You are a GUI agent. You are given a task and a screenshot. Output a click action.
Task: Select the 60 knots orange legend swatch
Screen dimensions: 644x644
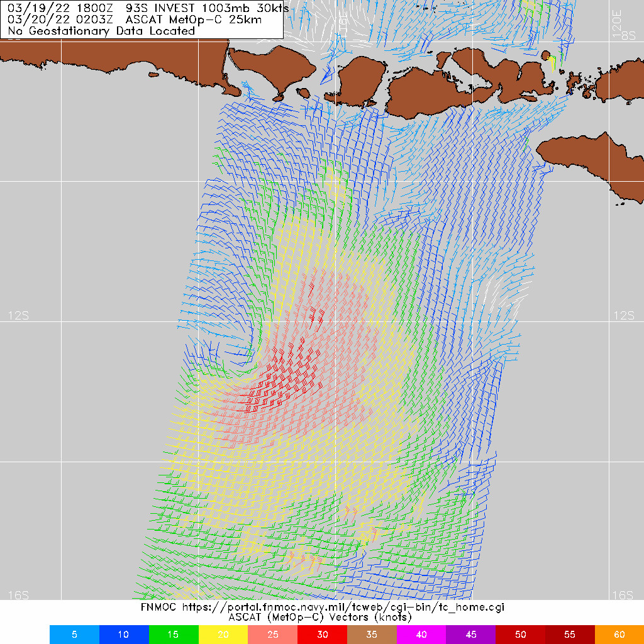(x=619, y=635)
